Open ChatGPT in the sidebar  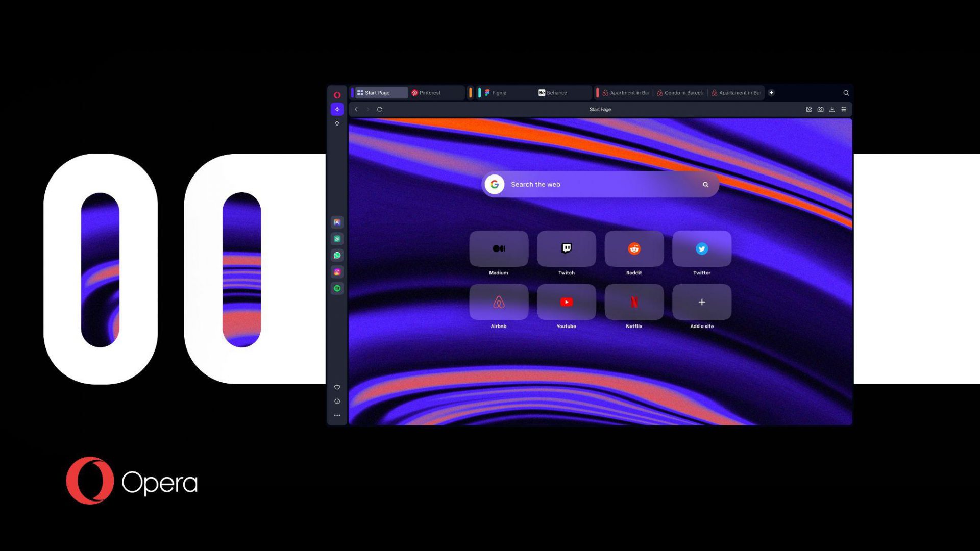click(x=337, y=239)
